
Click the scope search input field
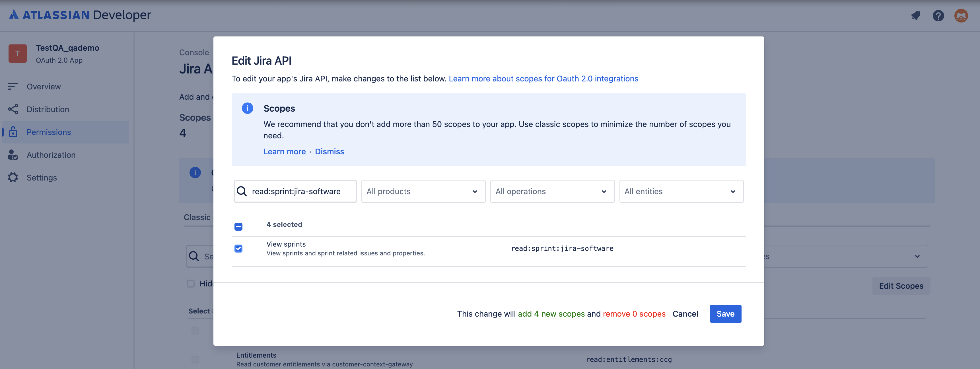point(300,191)
